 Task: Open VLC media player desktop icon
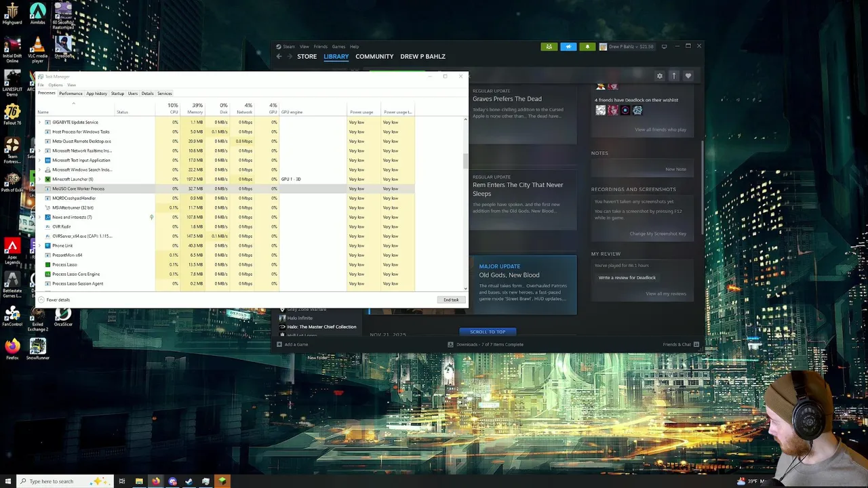[38, 49]
